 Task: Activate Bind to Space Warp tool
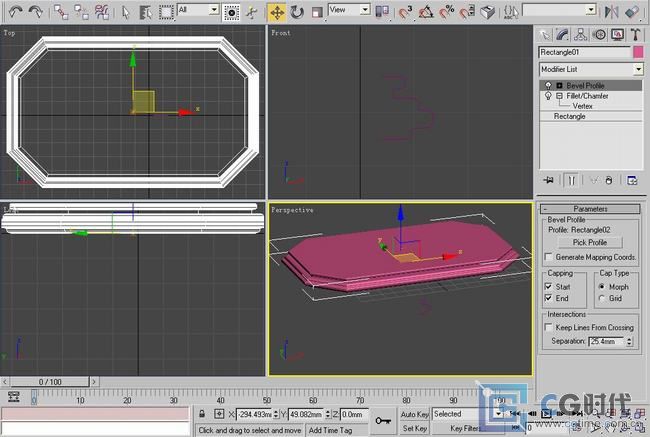tap(102, 12)
